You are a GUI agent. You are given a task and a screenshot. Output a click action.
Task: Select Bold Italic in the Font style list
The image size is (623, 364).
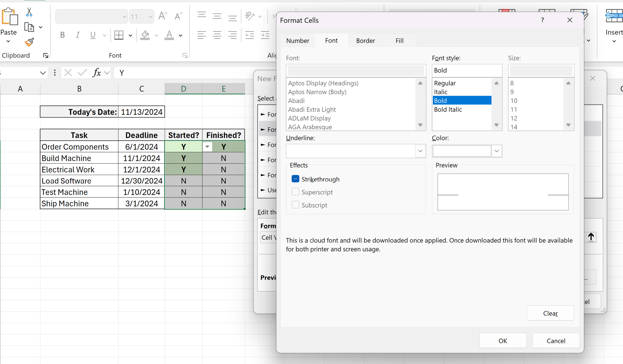point(448,110)
